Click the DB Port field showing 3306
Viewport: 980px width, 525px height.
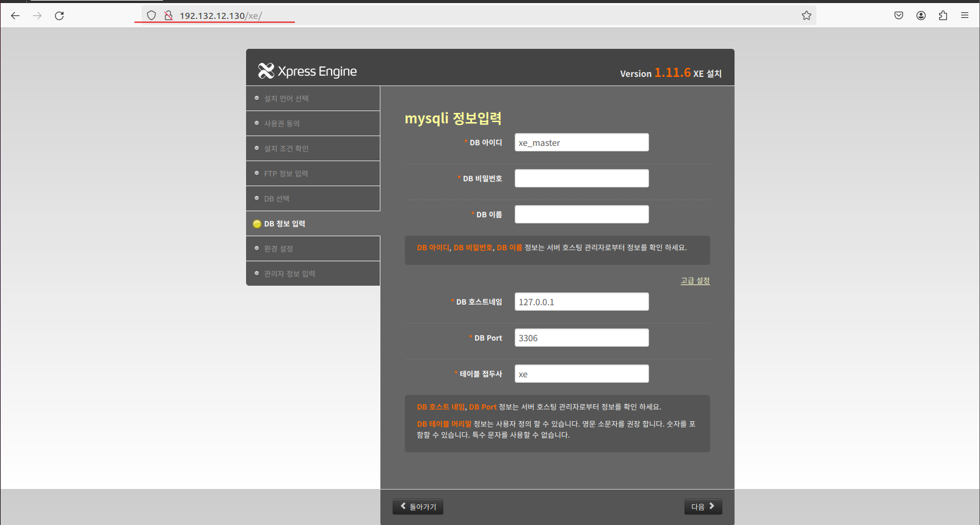(x=581, y=338)
